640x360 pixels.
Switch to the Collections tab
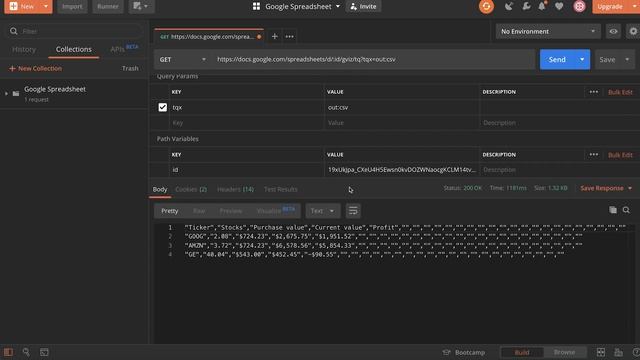point(73,49)
